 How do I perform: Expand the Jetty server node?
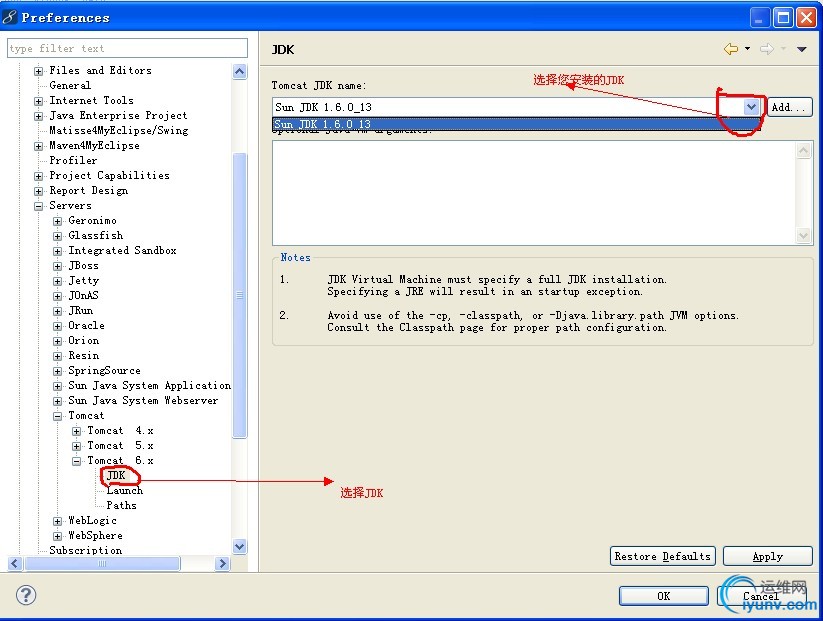(57, 281)
